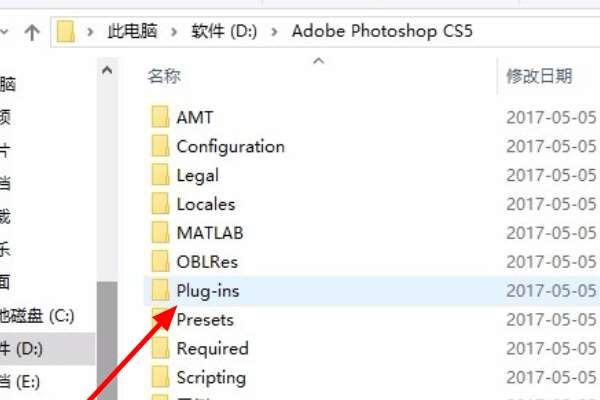Expand the chevron after 此电脑 breadcrumb

[x=174, y=32]
